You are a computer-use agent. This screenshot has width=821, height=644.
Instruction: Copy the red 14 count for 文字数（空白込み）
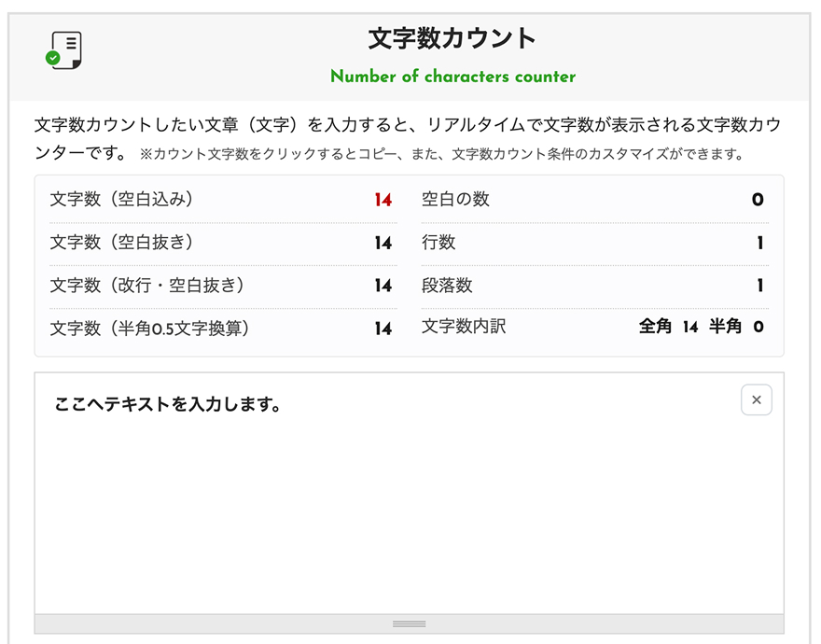(383, 200)
